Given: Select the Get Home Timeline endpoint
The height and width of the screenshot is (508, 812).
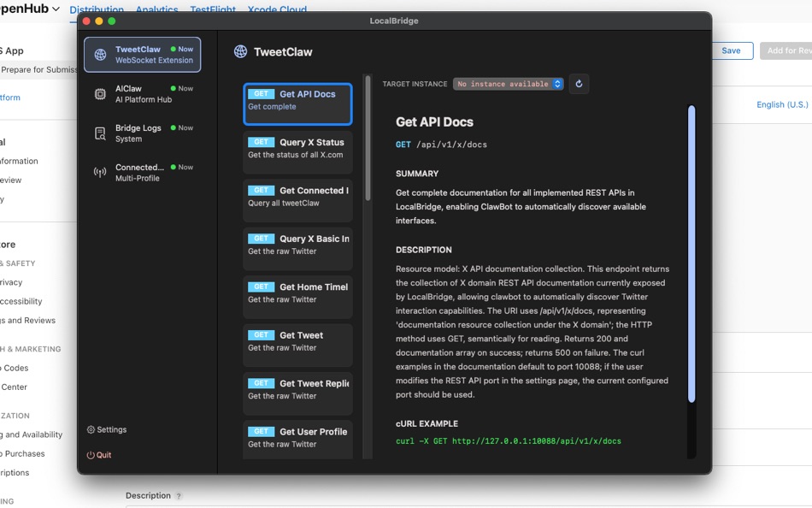Looking at the screenshot, I should pos(297,297).
